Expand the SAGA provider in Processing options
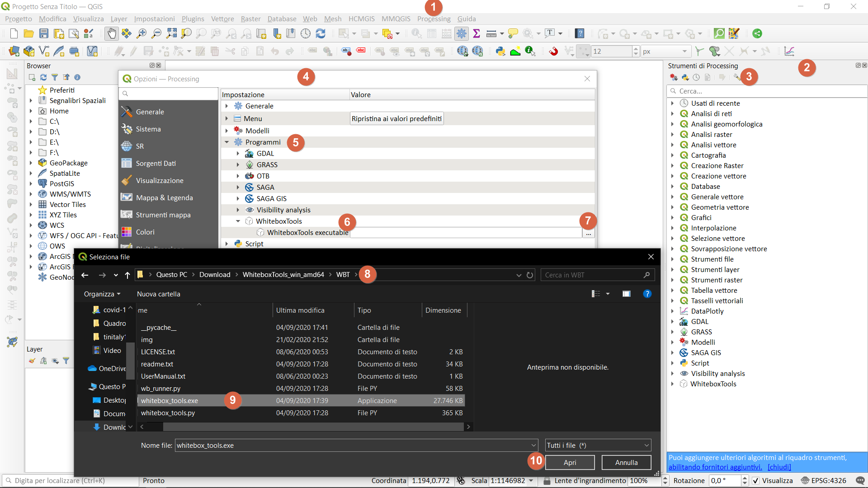 click(x=238, y=187)
